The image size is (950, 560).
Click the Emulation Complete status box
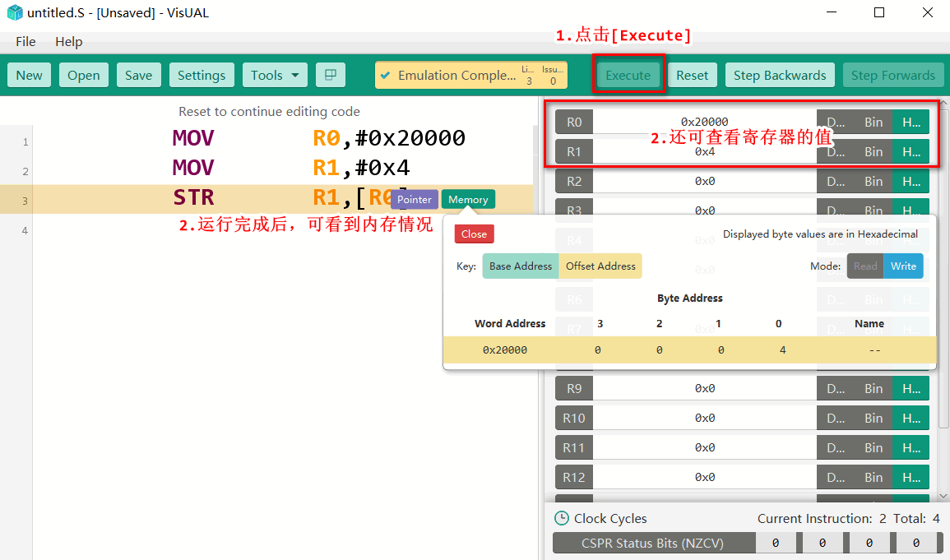(470, 75)
